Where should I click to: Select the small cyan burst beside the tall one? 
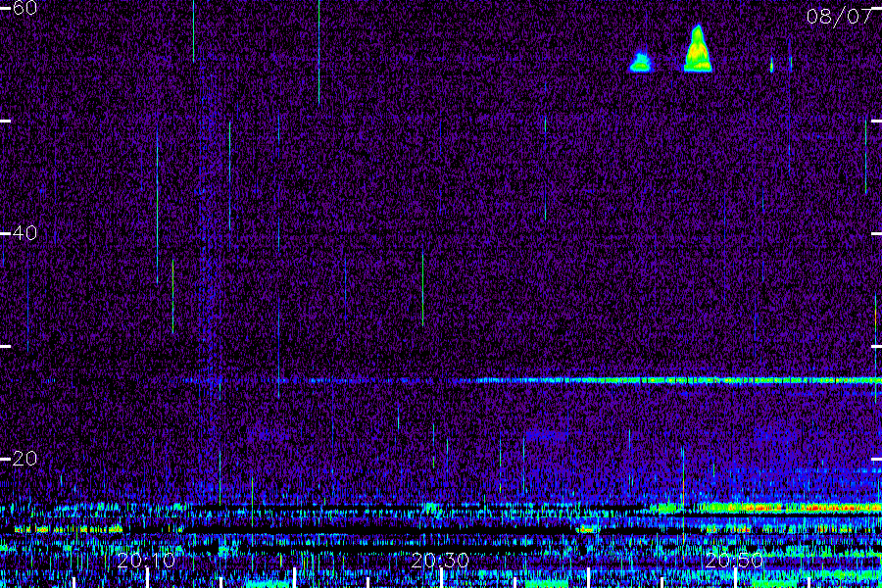point(641,62)
